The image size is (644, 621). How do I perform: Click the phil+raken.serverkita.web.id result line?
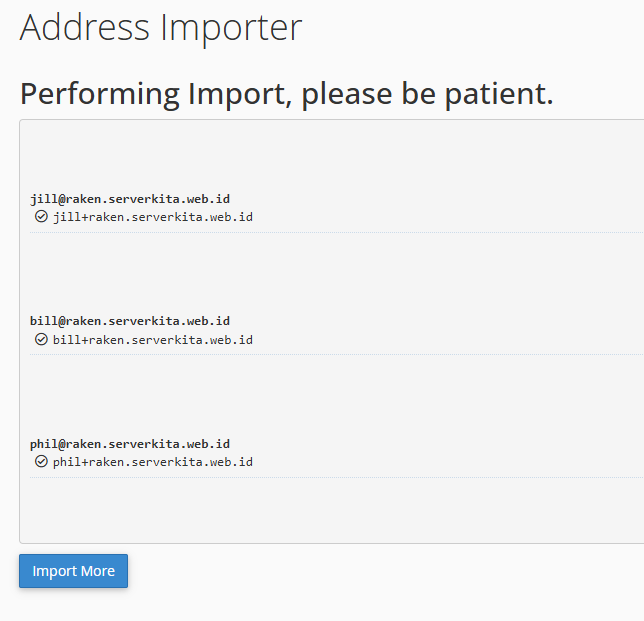point(153,462)
